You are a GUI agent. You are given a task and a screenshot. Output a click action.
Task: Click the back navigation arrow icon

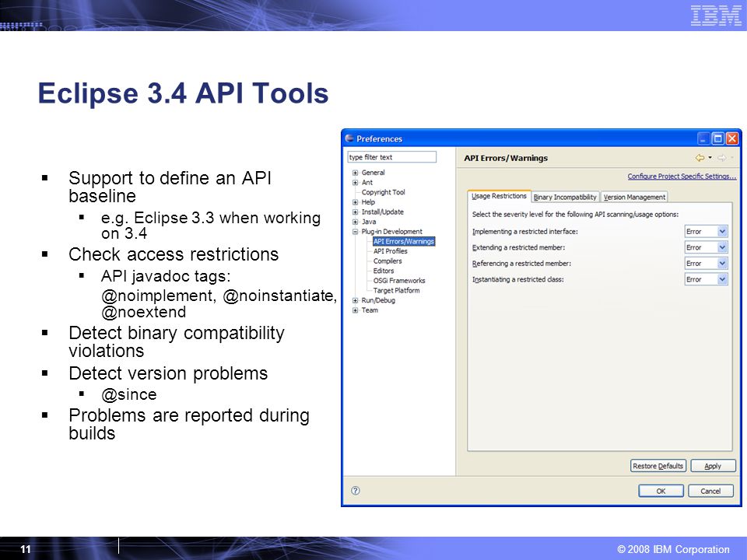click(700, 158)
